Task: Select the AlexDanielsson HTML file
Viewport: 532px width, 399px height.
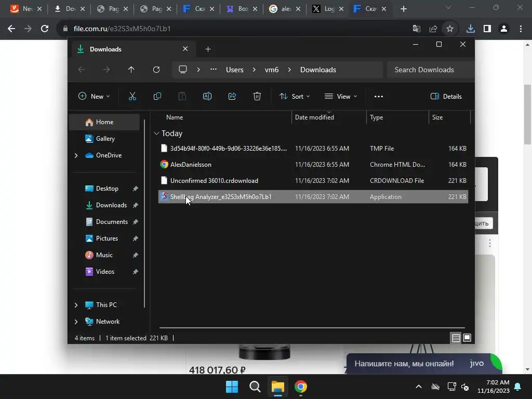Action: point(313,165)
